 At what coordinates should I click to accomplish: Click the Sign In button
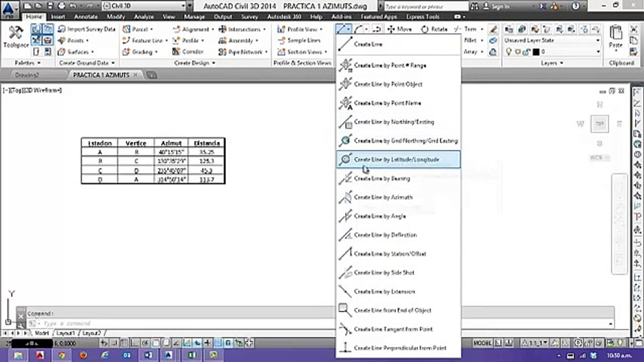[x=495, y=7]
